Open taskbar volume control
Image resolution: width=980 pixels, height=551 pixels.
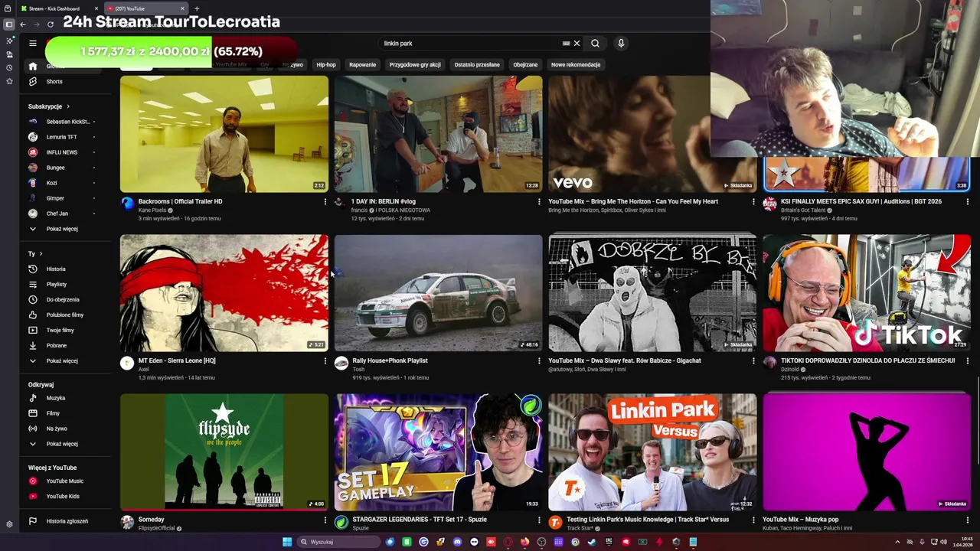pyautogui.click(x=943, y=542)
